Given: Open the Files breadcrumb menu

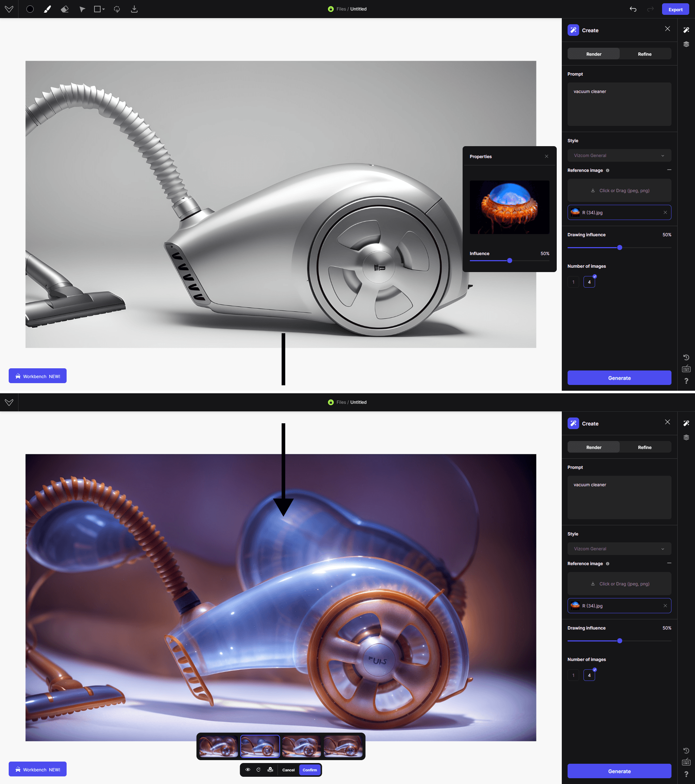Looking at the screenshot, I should (x=341, y=9).
